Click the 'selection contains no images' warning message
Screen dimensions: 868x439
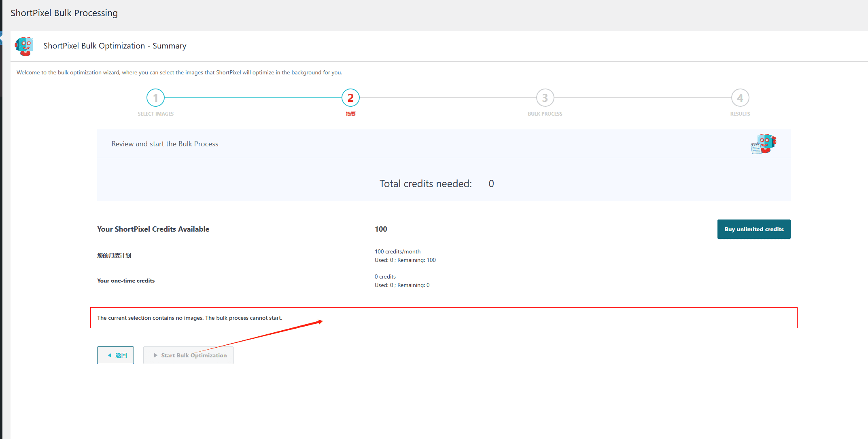190,318
